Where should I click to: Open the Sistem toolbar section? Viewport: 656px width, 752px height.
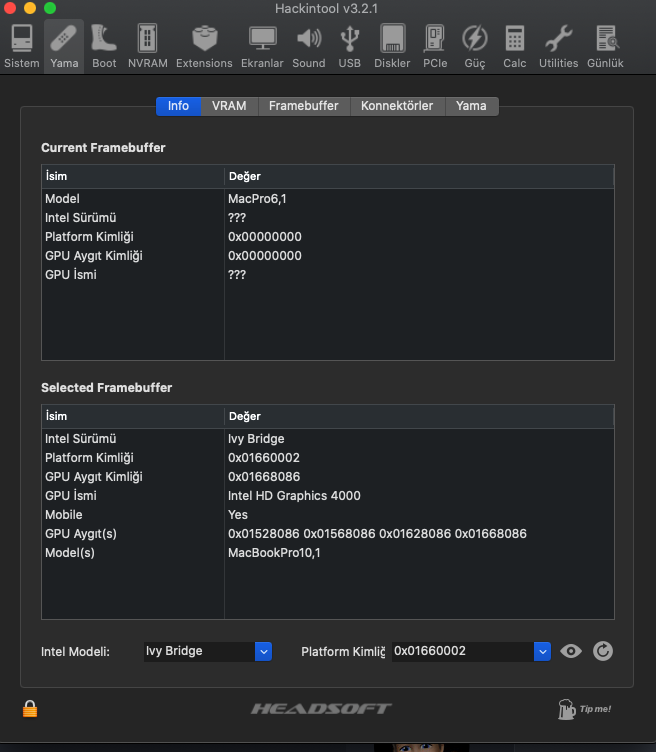click(x=22, y=46)
